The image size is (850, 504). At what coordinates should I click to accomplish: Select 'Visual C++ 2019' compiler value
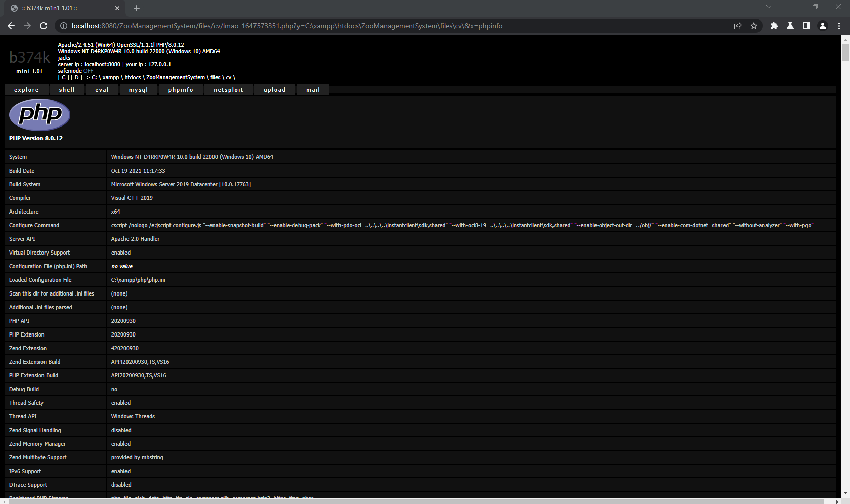pyautogui.click(x=132, y=198)
